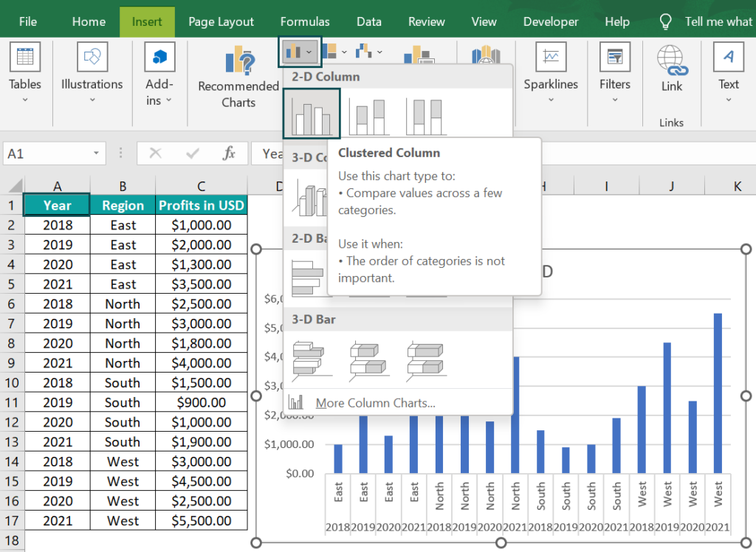The image size is (756, 552).
Task: Click the $1,900.00 cell
Action: (x=201, y=442)
